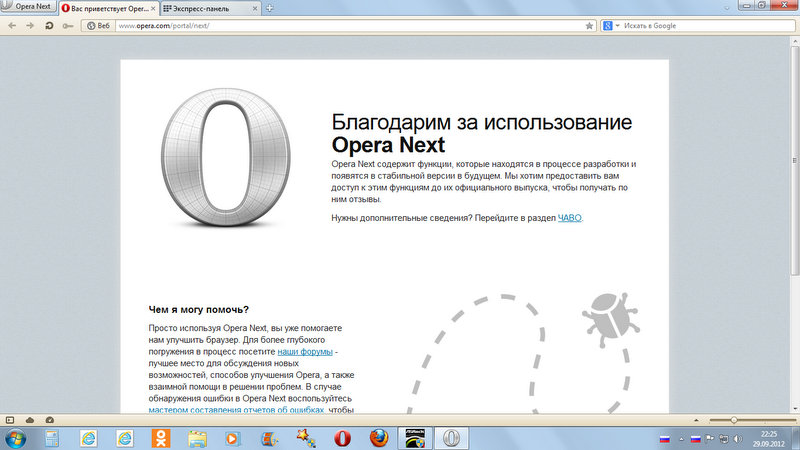Click the Веб security badge

point(98,26)
